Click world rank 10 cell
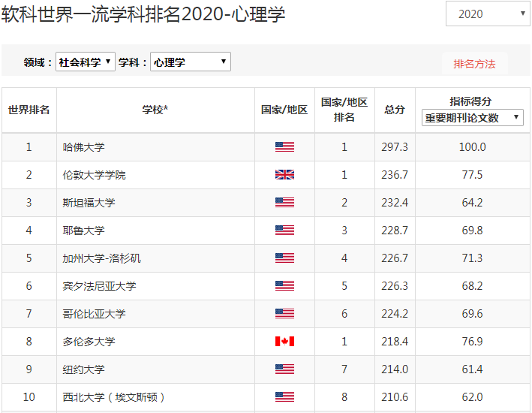The image size is (532, 413). (x=29, y=397)
